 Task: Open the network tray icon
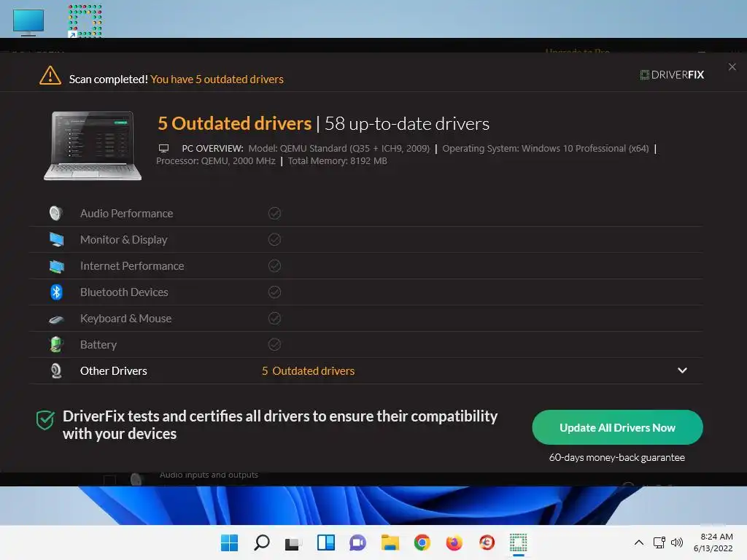(659, 542)
